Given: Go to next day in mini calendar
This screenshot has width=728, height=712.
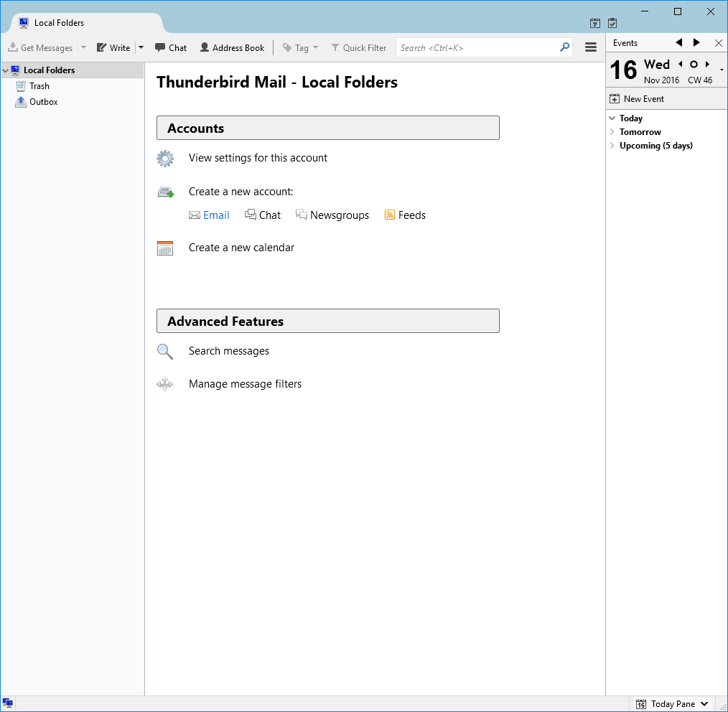Looking at the screenshot, I should tap(707, 64).
